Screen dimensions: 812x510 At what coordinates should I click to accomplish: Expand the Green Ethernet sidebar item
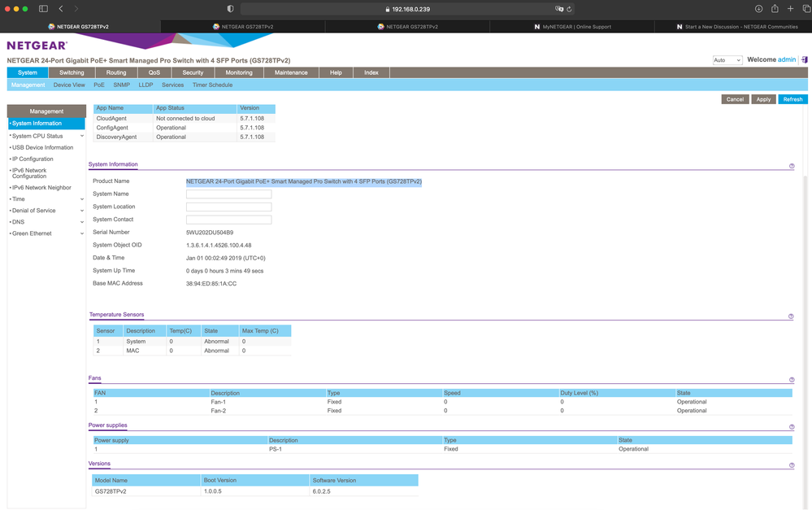coord(82,233)
